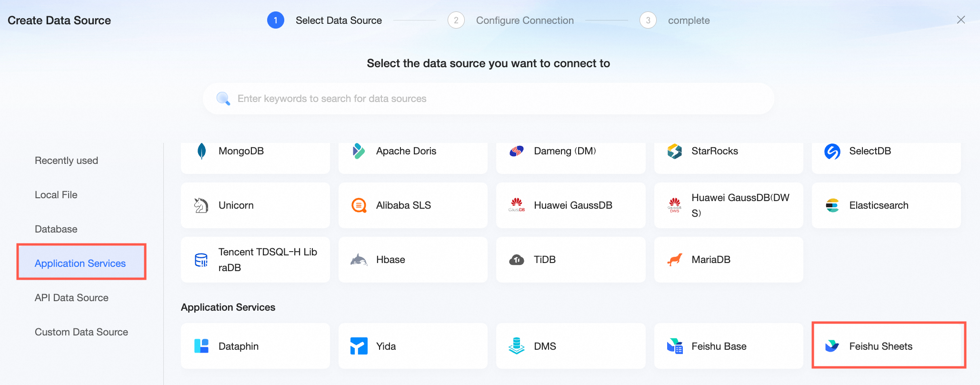This screenshot has width=980, height=385.
Task: Click the Elasticsearch logo icon
Action: (832, 205)
